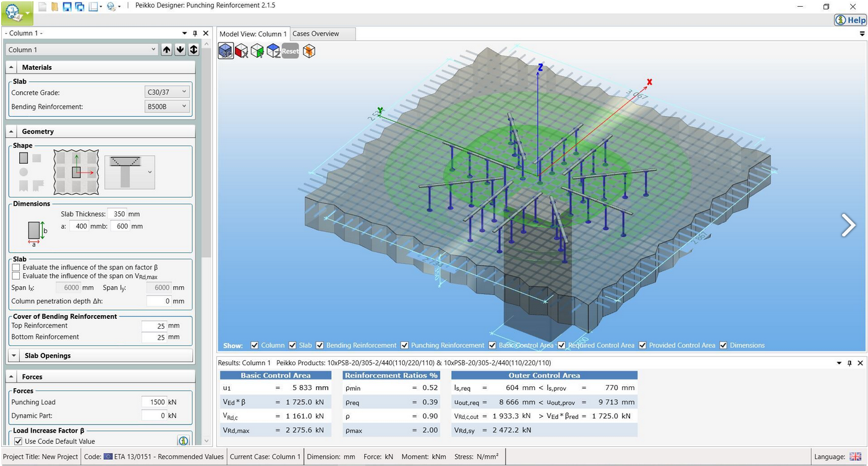Set model view along Y axis

(257, 51)
